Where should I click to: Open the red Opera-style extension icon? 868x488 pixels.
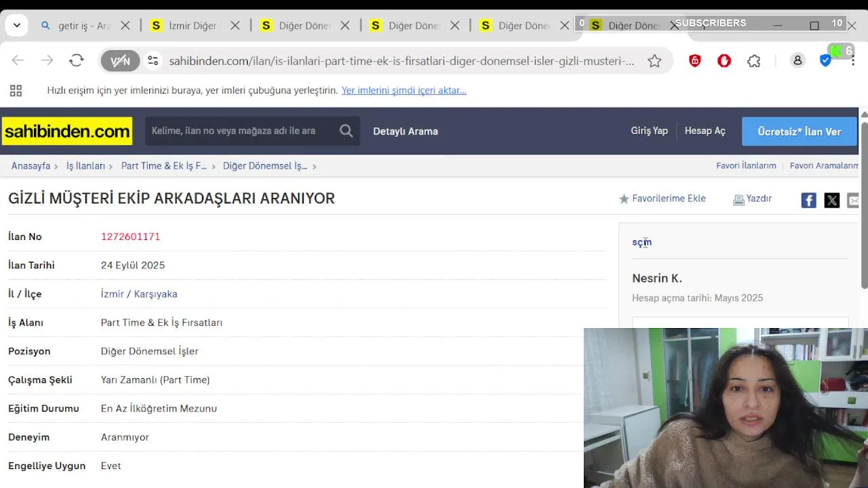click(x=724, y=61)
